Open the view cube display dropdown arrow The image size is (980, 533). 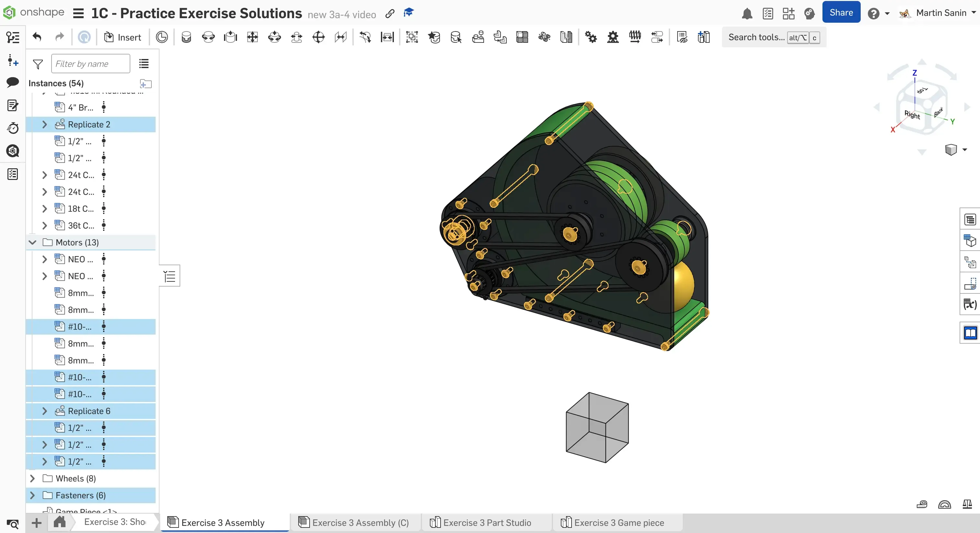[x=964, y=149]
